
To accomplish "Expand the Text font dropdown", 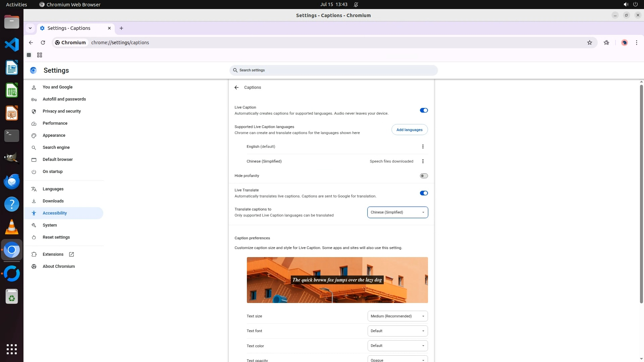I will point(397,331).
